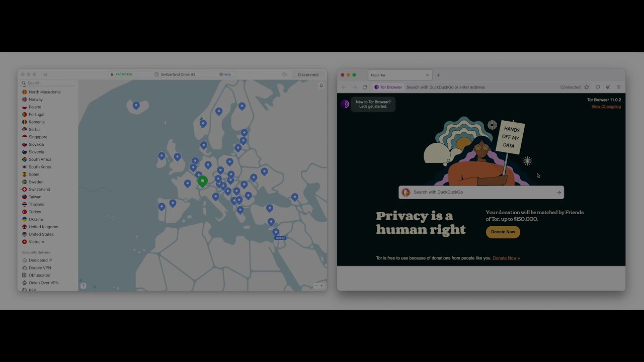This screenshot has width=644, height=362.
Task: Close the About Tor tab
Action: [427, 75]
